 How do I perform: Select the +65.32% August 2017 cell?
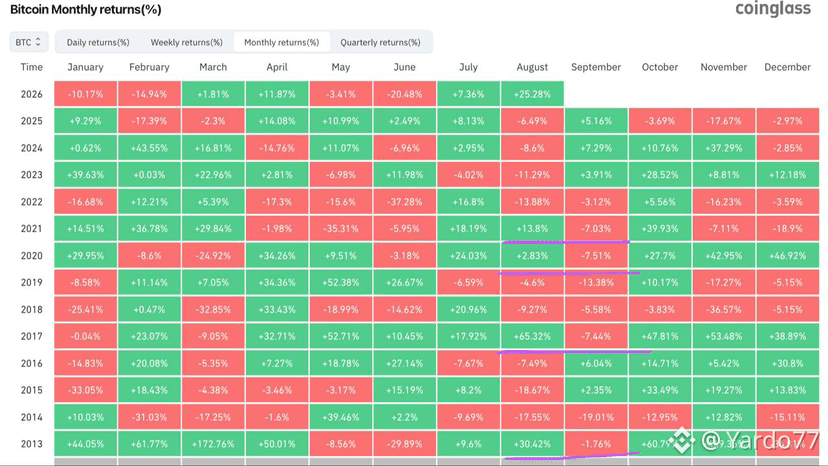pyautogui.click(x=532, y=337)
